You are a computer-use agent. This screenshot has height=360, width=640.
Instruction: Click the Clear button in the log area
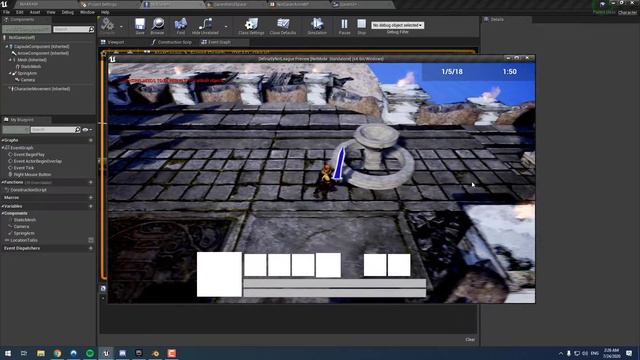coord(470,340)
